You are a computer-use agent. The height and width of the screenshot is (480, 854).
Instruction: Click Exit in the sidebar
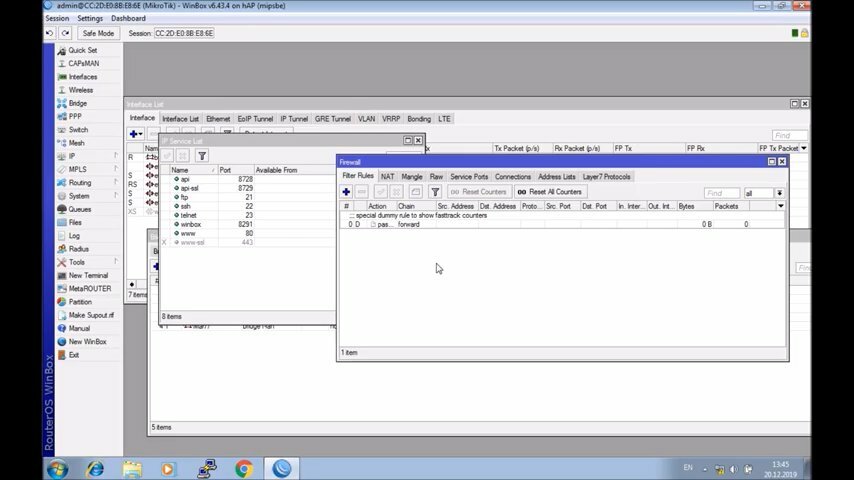(74, 355)
